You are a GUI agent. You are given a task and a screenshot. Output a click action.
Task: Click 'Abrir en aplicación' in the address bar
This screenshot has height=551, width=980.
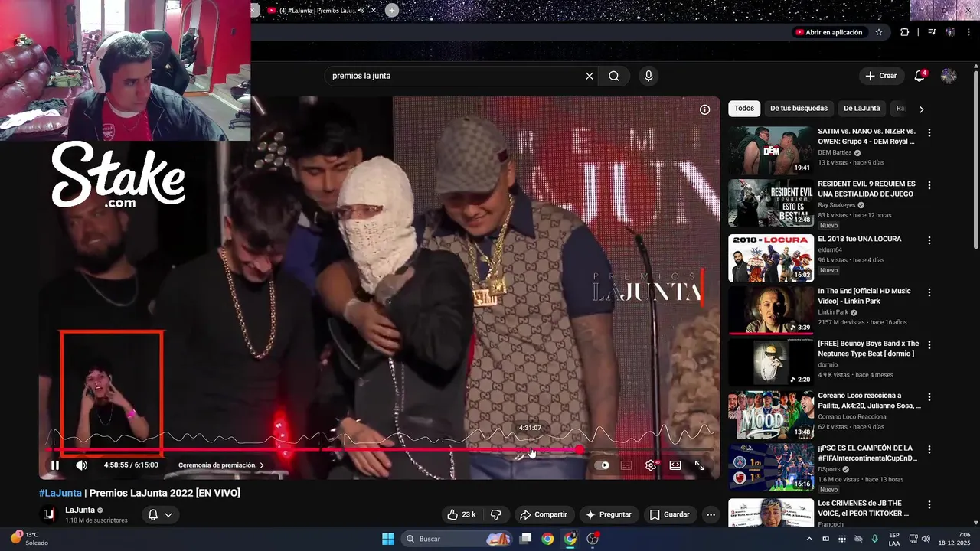(x=828, y=32)
